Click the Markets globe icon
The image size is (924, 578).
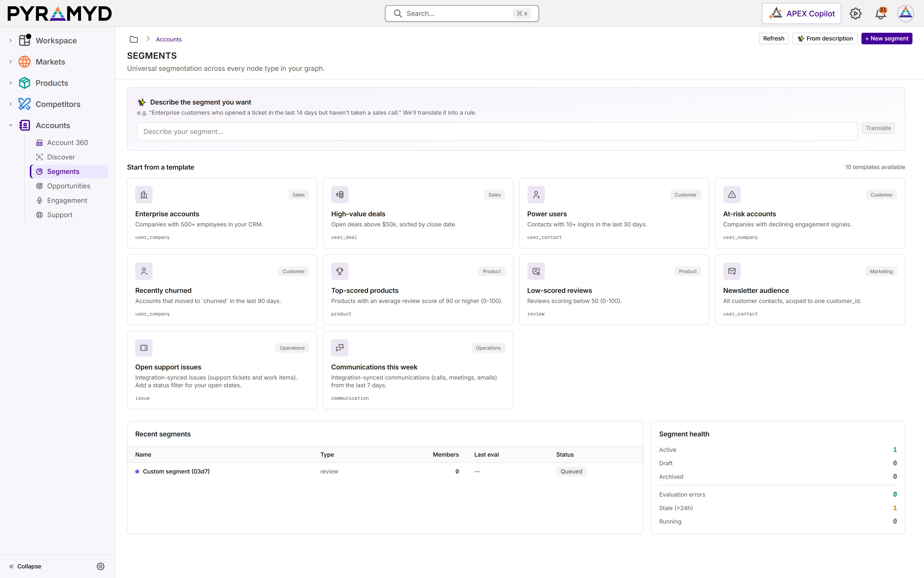coord(25,62)
